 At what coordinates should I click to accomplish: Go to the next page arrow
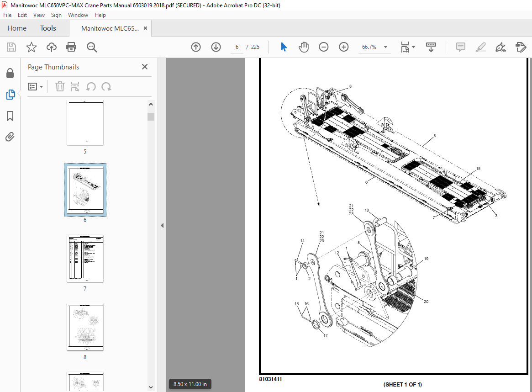pos(216,47)
